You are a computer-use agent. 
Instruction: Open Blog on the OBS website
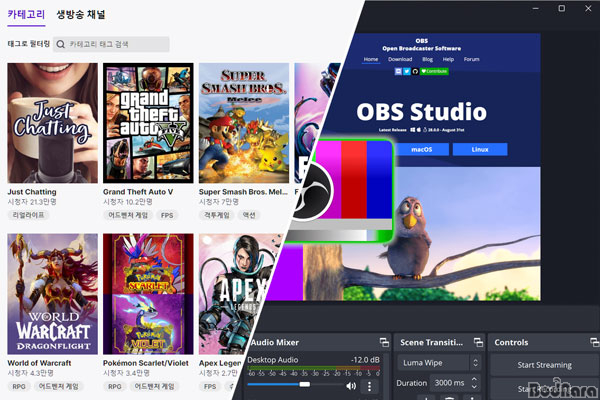point(427,59)
